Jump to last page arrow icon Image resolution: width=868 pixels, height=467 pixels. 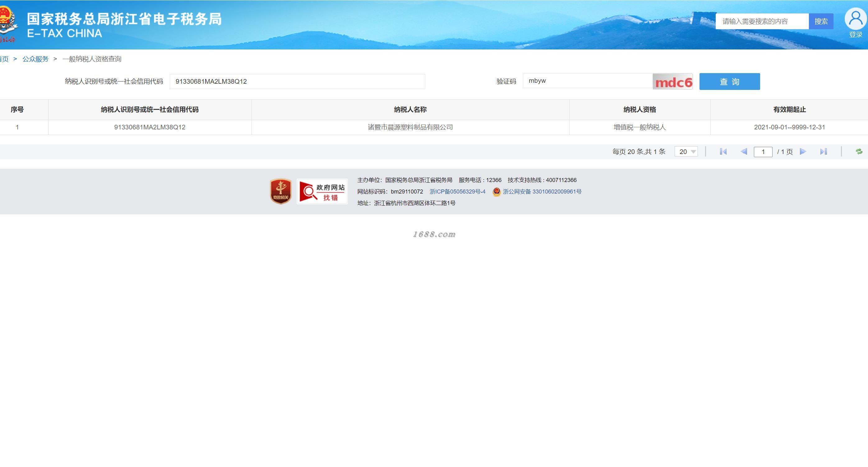[824, 152]
